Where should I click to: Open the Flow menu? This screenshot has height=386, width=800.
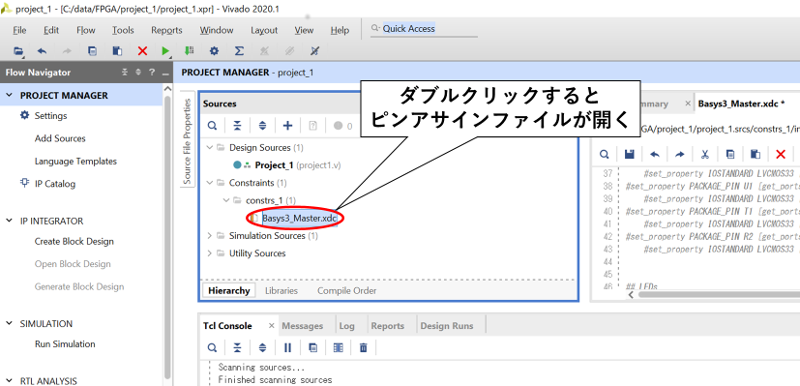(86, 30)
